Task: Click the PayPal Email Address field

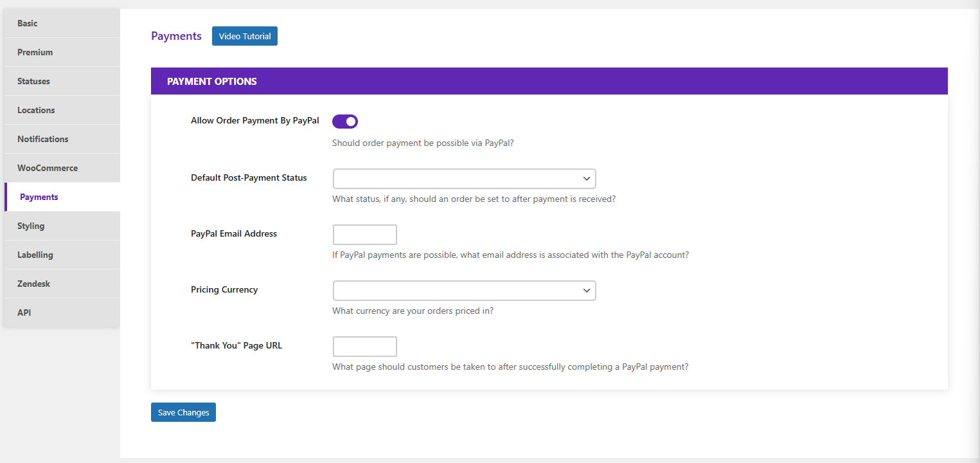Action: click(364, 234)
